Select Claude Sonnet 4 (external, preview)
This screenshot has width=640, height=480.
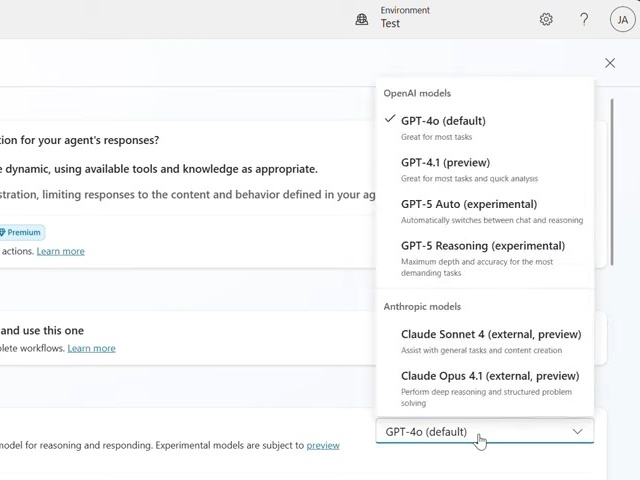[490, 334]
